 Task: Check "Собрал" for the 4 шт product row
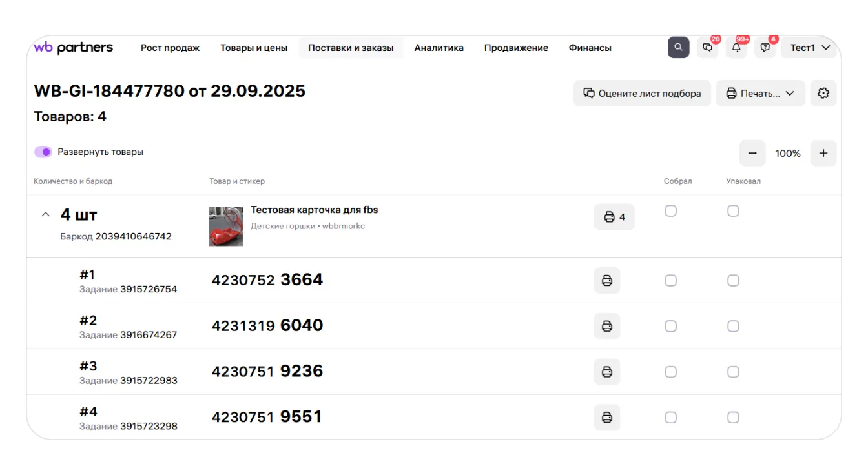[671, 211]
